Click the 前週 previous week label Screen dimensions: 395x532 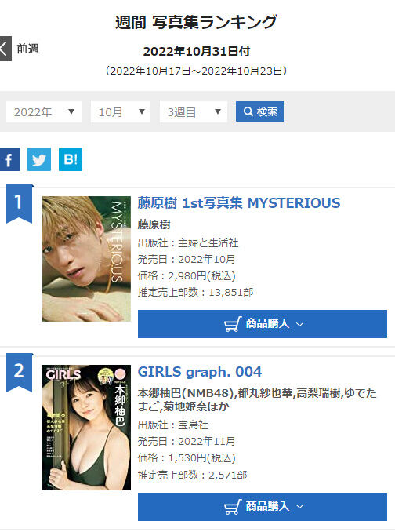[x=27, y=49]
